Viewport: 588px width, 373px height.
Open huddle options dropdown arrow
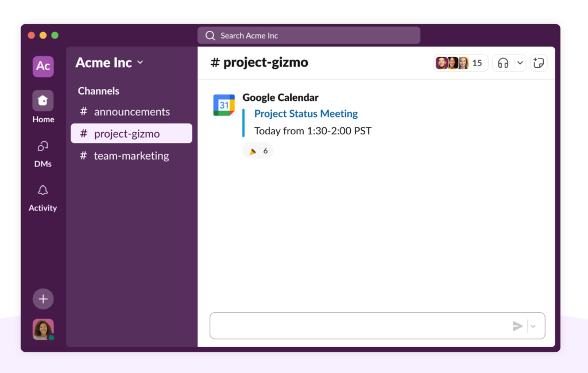pyautogui.click(x=520, y=63)
